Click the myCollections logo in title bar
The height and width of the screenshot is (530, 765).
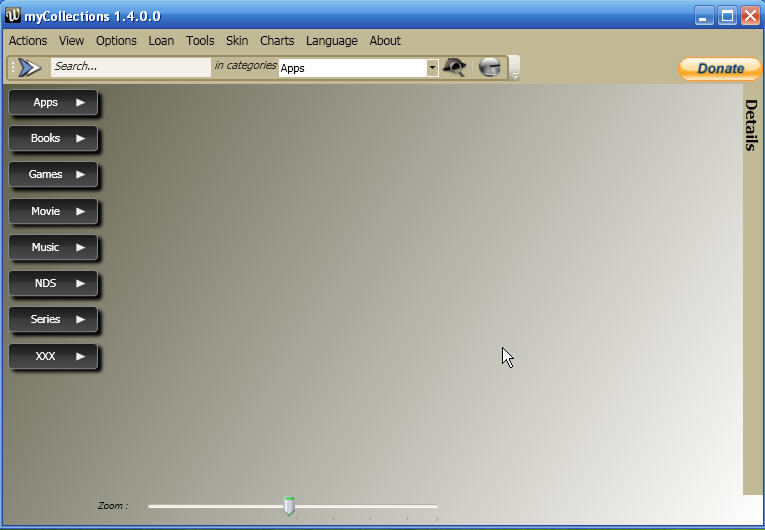click(13, 16)
